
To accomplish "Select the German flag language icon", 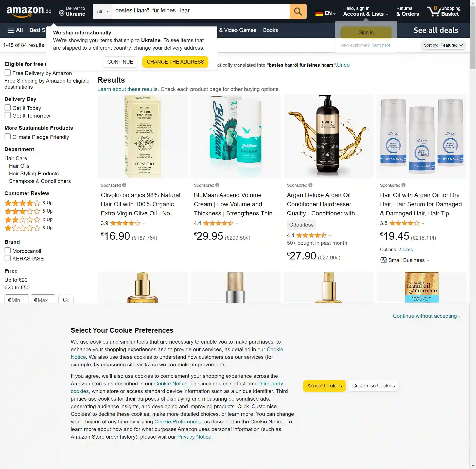I will click(319, 13).
